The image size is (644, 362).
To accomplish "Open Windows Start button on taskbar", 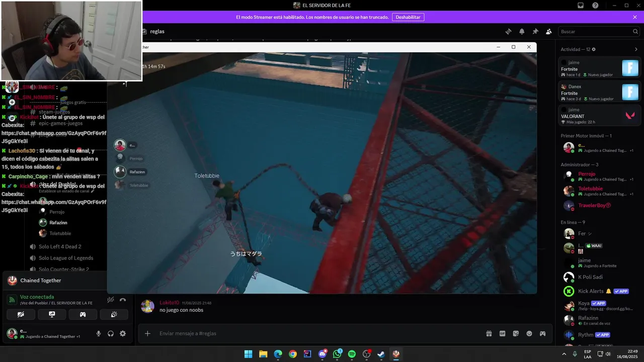I will coord(249,354).
